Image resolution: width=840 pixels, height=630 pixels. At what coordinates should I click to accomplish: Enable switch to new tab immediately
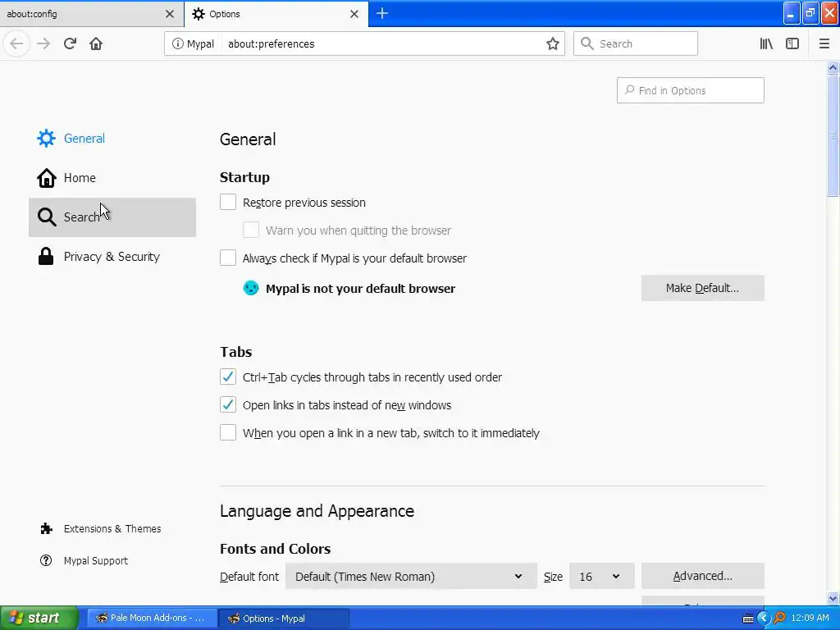228,432
